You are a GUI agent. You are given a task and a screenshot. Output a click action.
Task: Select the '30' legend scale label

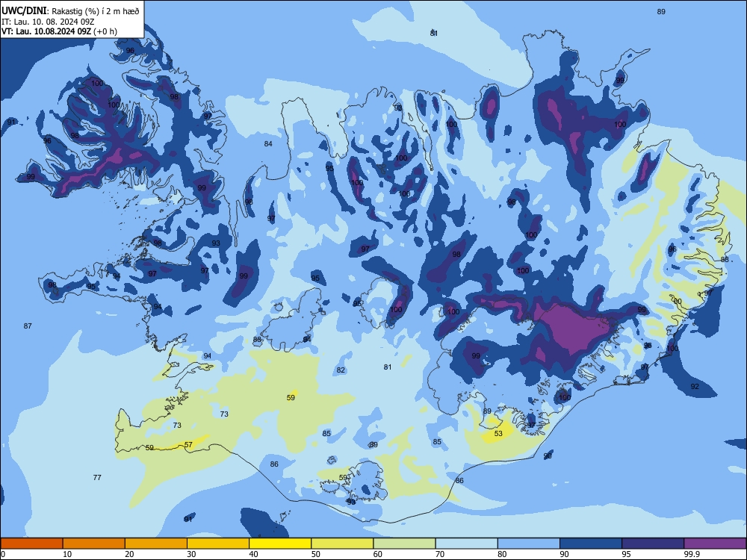(x=191, y=554)
